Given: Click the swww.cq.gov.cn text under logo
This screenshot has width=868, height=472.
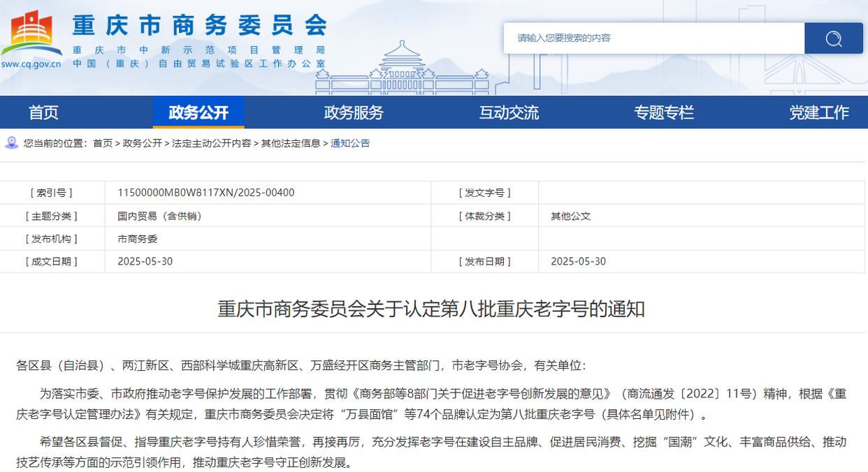Looking at the screenshot, I should (x=31, y=64).
